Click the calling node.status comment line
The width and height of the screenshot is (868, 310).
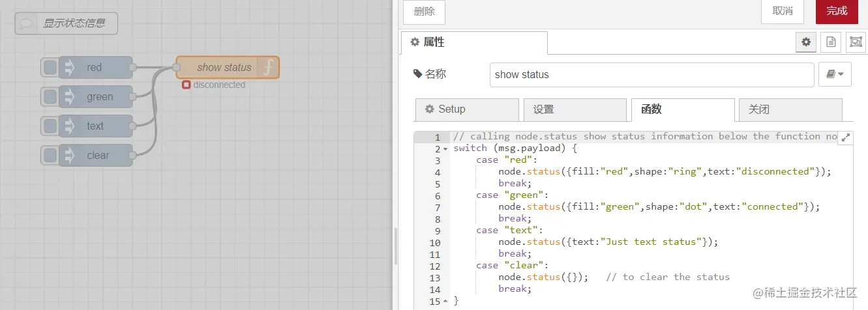(645, 136)
